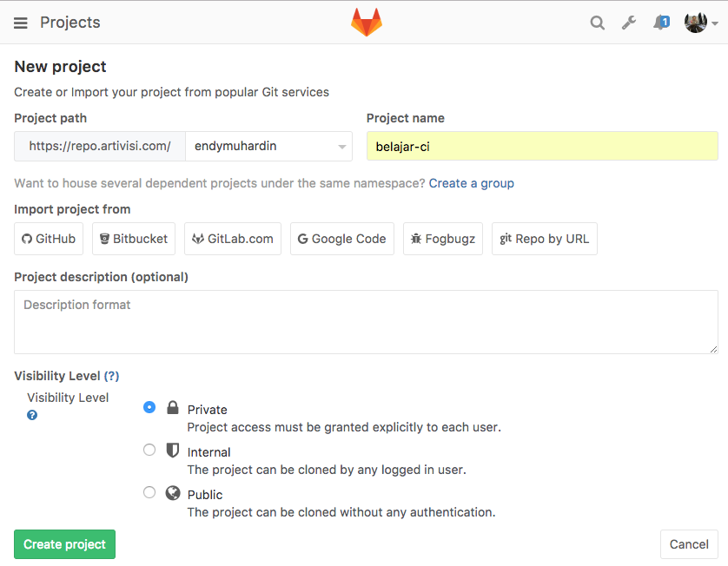The image size is (728, 566).
Task: View todos bell notification icon
Action: point(661,23)
